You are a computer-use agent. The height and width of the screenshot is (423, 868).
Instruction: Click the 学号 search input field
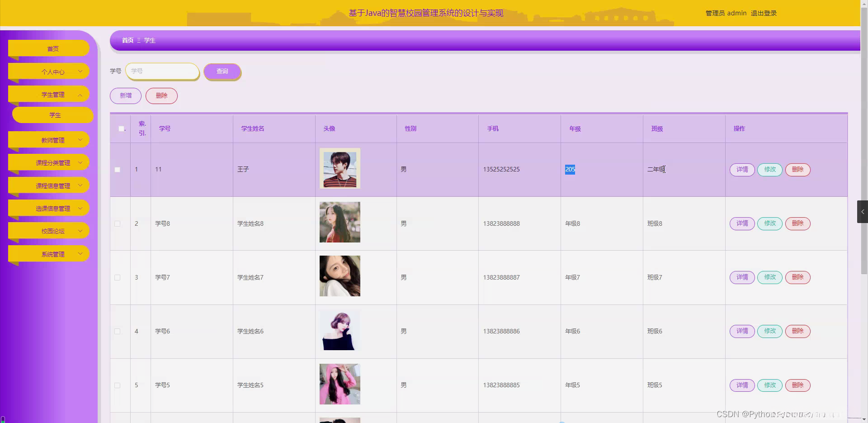(x=162, y=71)
